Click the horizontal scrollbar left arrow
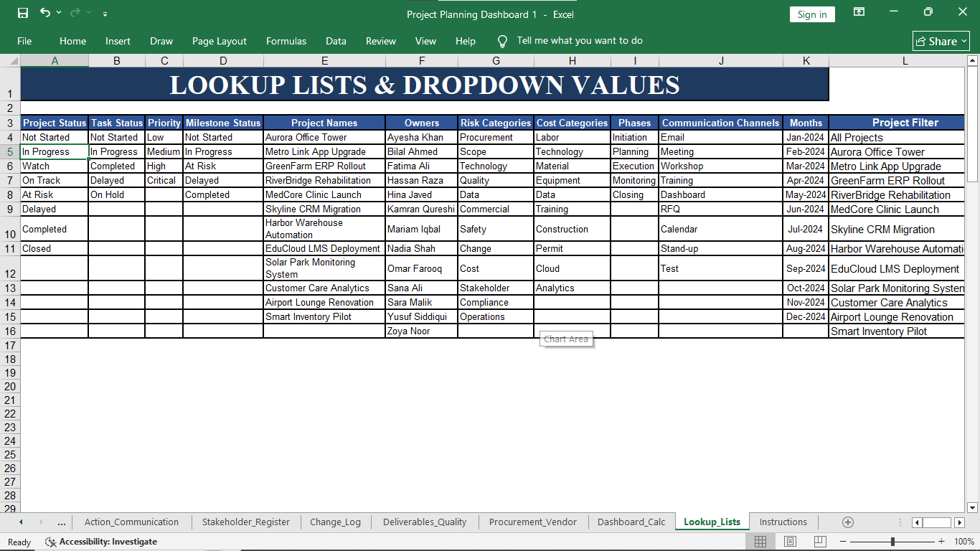980x551 pixels. [x=916, y=522]
